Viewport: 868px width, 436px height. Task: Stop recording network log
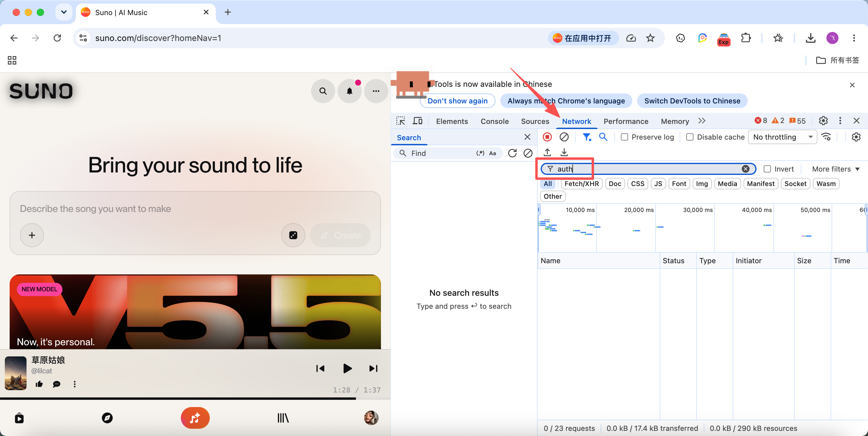pyautogui.click(x=547, y=137)
